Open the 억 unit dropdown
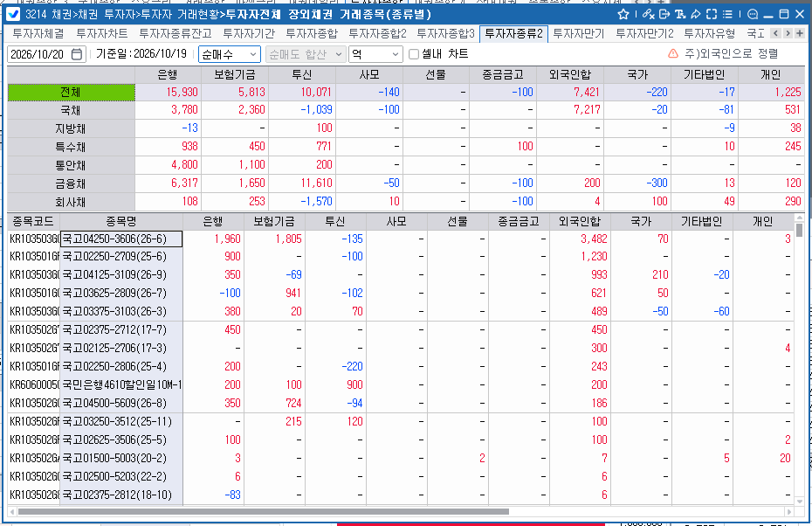 [x=375, y=54]
